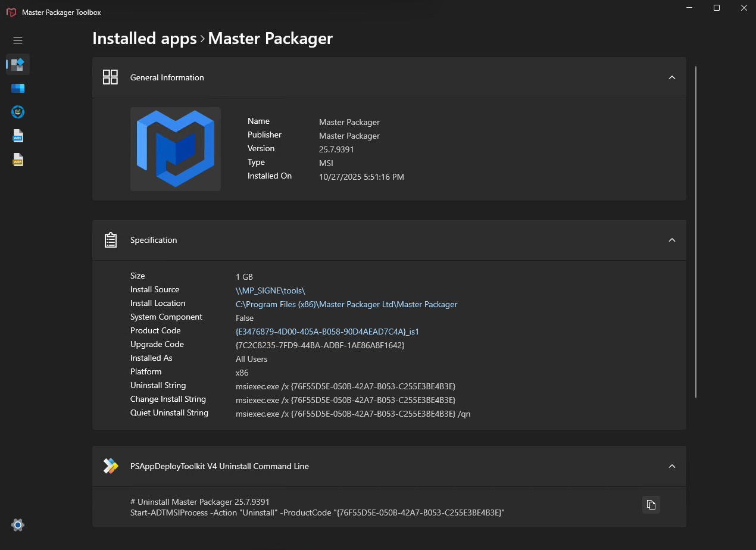Click the Product Code link
The width and height of the screenshot is (756, 550).
(327, 332)
